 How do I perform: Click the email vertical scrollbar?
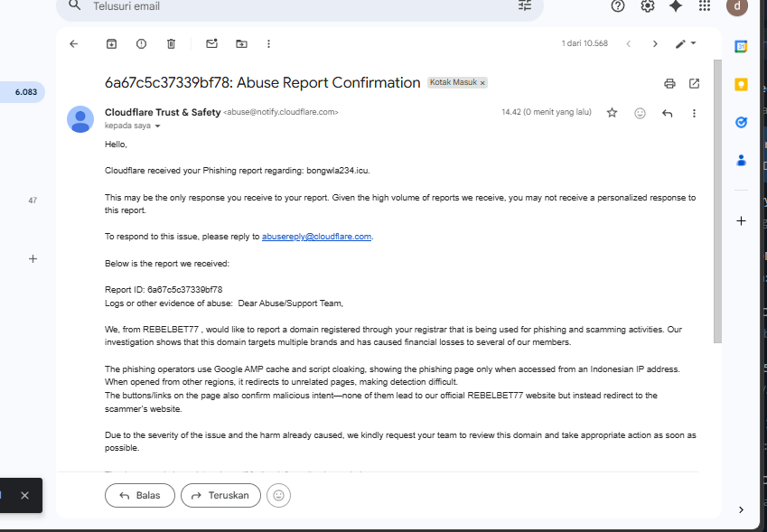pyautogui.click(x=717, y=201)
